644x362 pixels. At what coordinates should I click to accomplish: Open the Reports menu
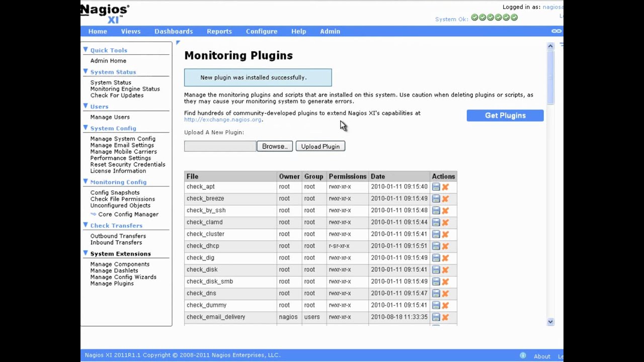(x=219, y=31)
